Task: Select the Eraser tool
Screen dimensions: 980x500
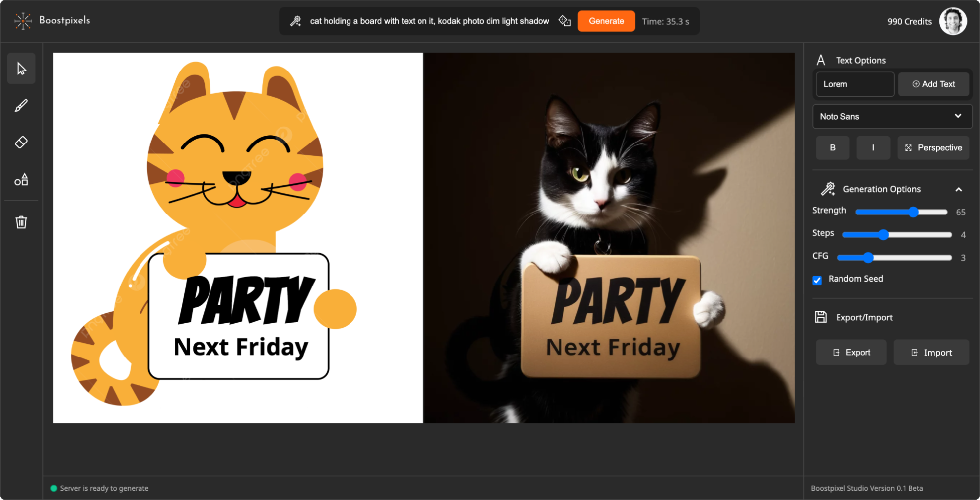Action: click(x=21, y=143)
